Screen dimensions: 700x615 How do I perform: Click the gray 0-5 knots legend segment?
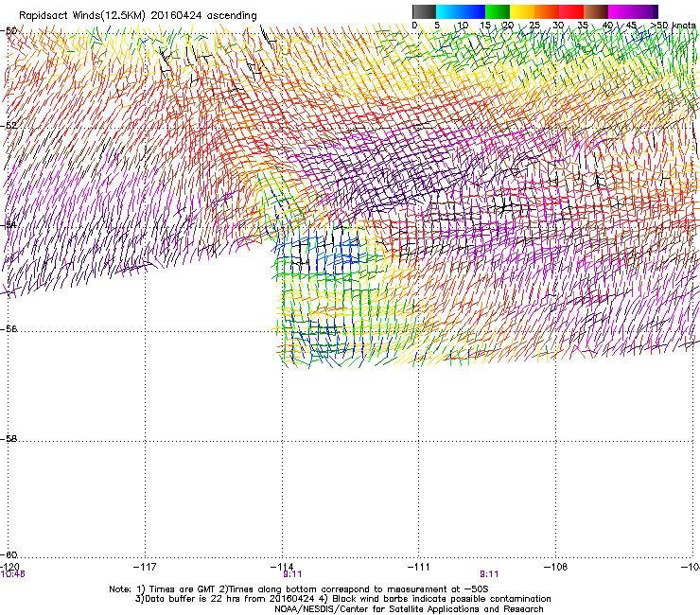424,11
